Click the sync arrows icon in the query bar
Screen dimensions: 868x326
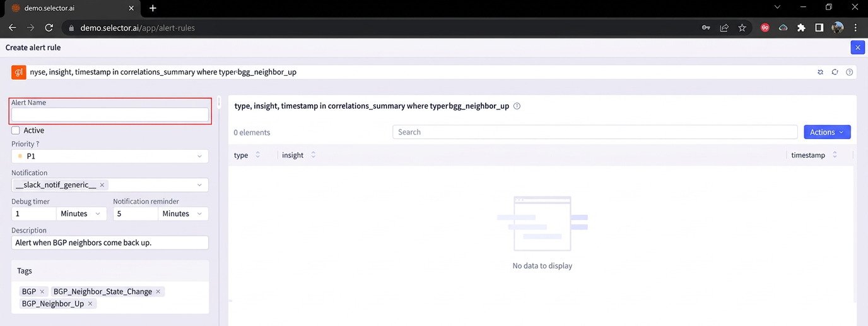coord(820,72)
